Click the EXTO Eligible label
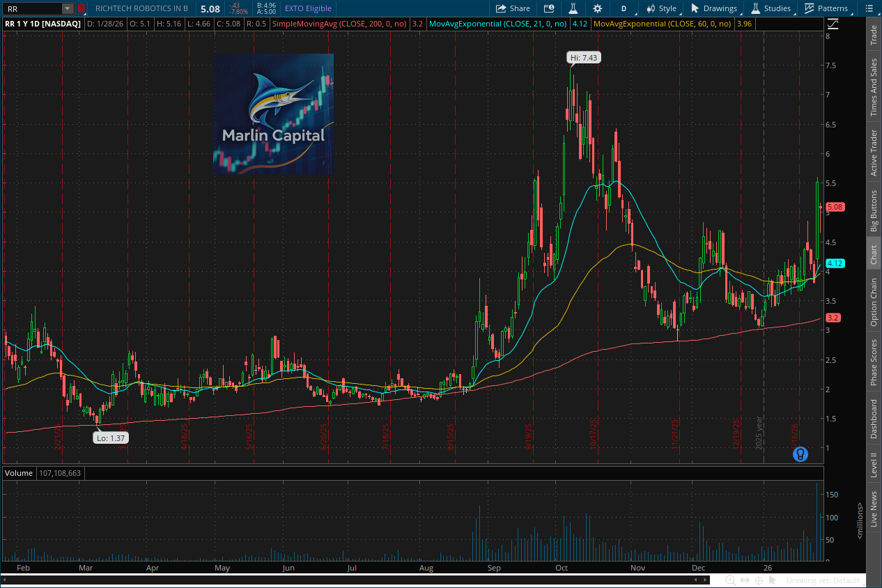Screen dimensions: 882x588 click(x=308, y=8)
